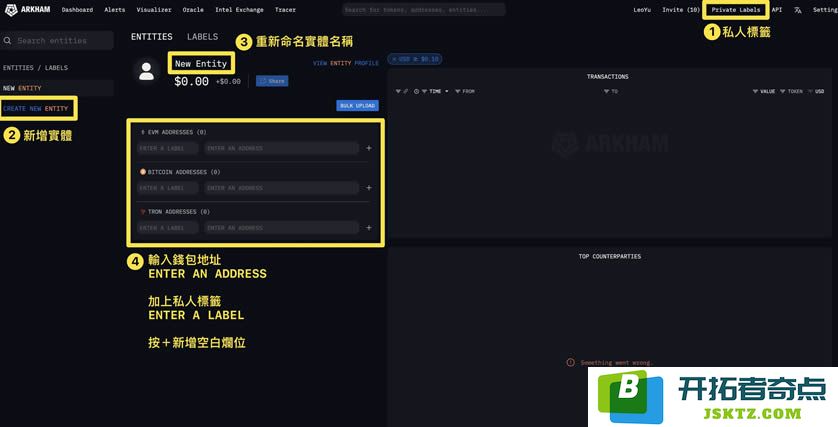Switch to the LABELS tab
Screen dimensions: 838x427
pos(203,36)
